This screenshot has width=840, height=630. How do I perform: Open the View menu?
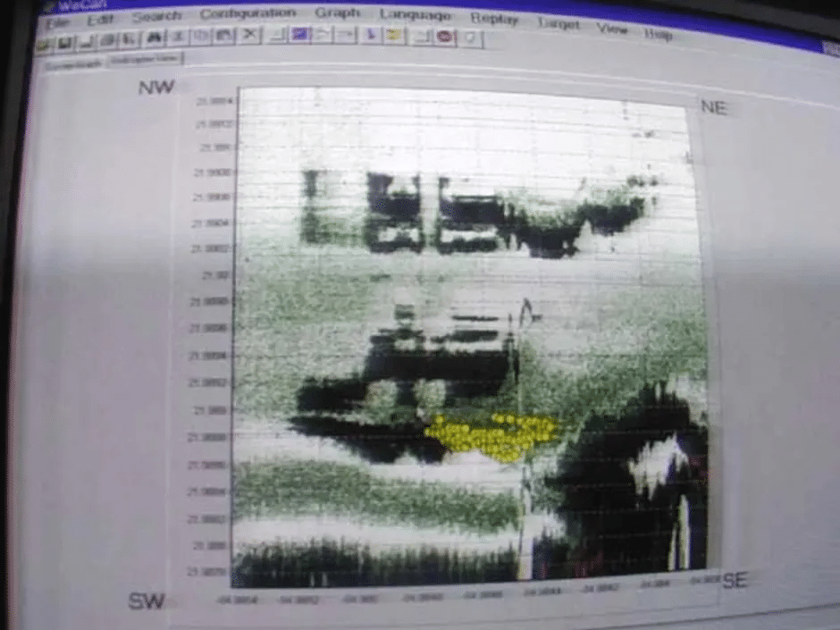(612, 29)
